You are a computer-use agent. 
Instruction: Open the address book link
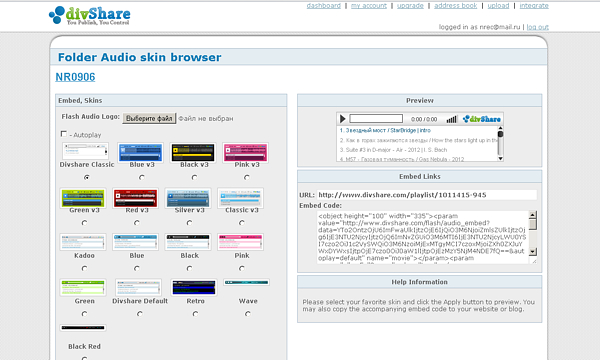pyautogui.click(x=455, y=6)
